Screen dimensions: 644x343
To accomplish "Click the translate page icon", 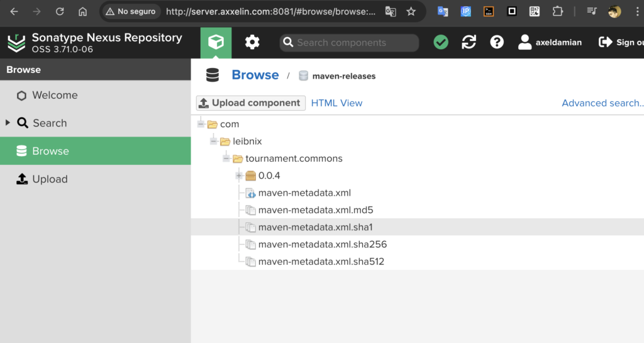I will [391, 11].
